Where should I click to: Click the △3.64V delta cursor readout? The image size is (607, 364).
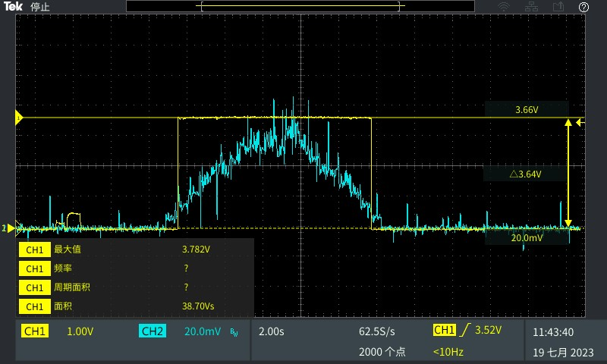526,174
